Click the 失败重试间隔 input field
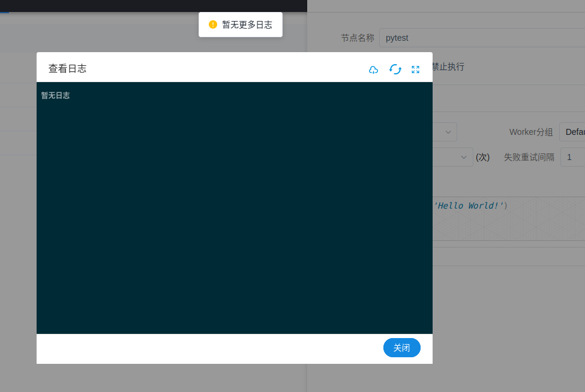Screen dimensions: 585x392 [x=572, y=157]
